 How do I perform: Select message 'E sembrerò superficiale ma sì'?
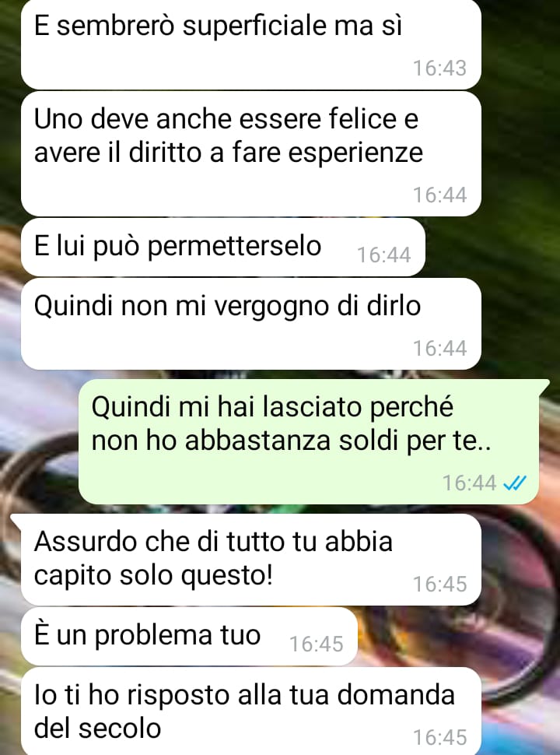(251, 44)
